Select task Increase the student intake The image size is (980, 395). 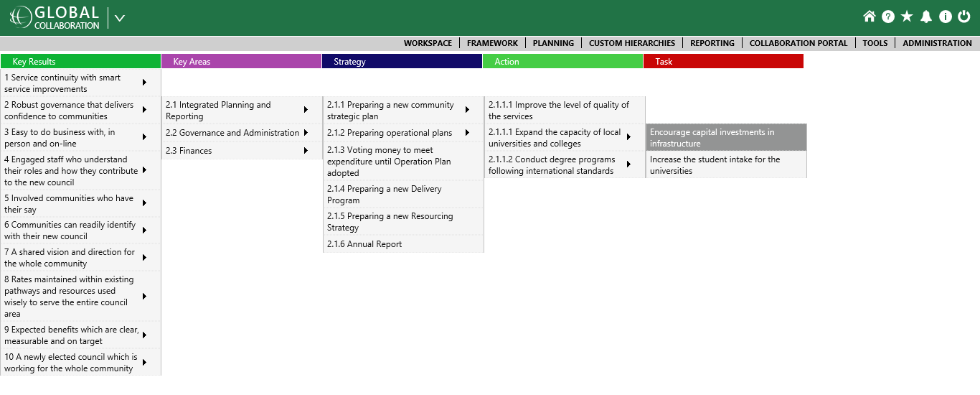725,164
